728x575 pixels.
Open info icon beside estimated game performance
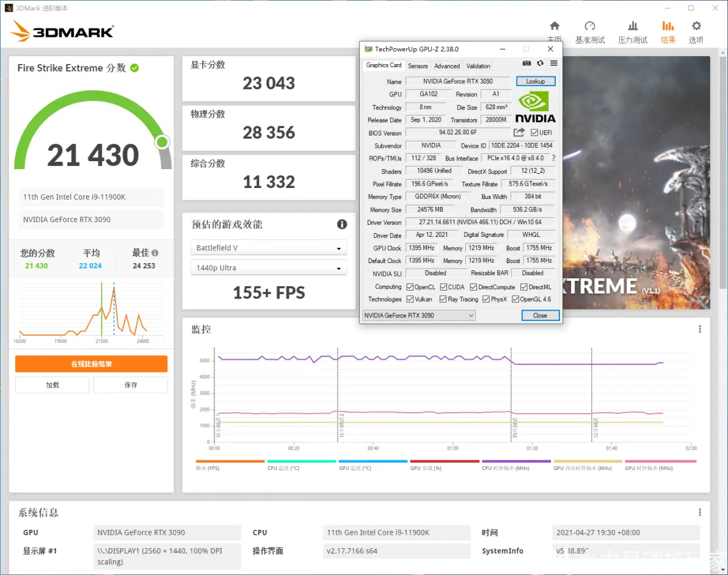(342, 224)
